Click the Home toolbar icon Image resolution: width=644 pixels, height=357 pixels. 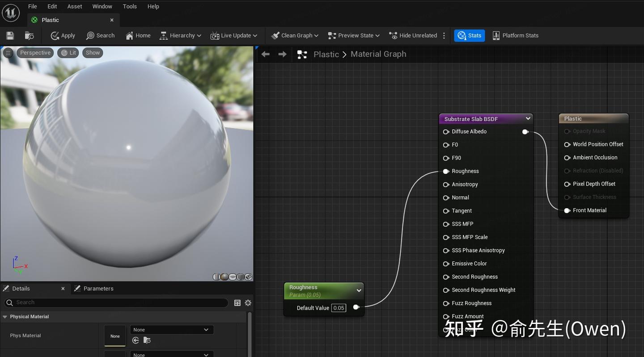pos(138,36)
